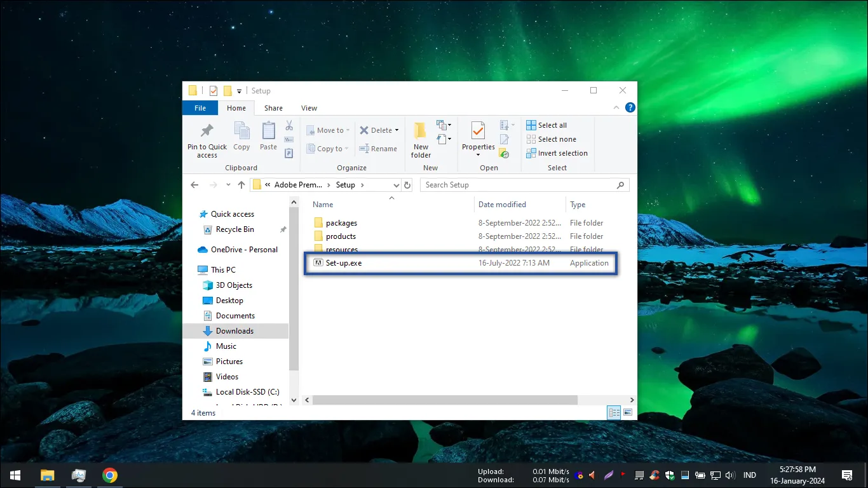Open the Delete dropdown arrow
The width and height of the screenshot is (868, 488).
[x=395, y=130]
